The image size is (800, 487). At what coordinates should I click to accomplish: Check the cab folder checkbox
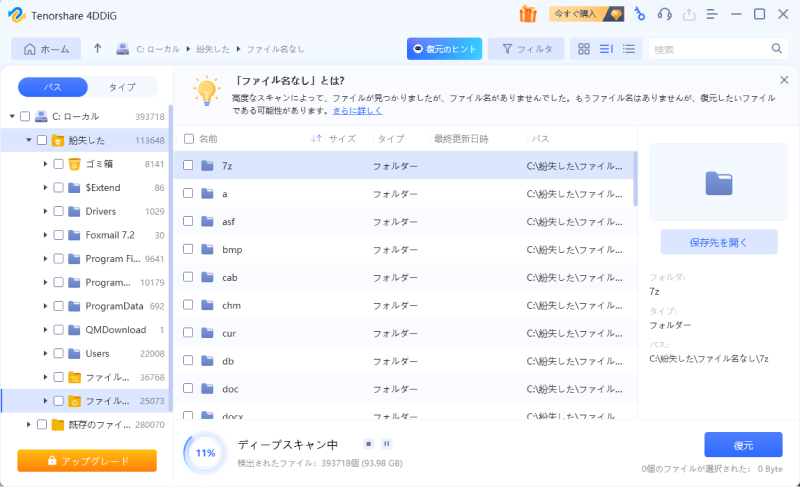click(188, 277)
